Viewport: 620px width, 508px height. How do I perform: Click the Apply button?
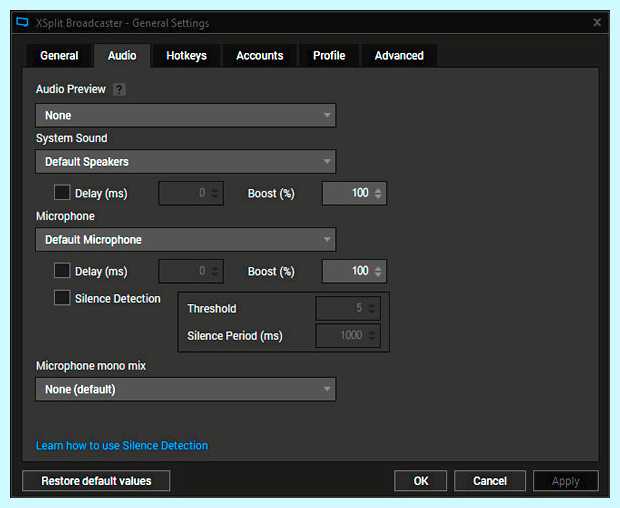(x=565, y=481)
